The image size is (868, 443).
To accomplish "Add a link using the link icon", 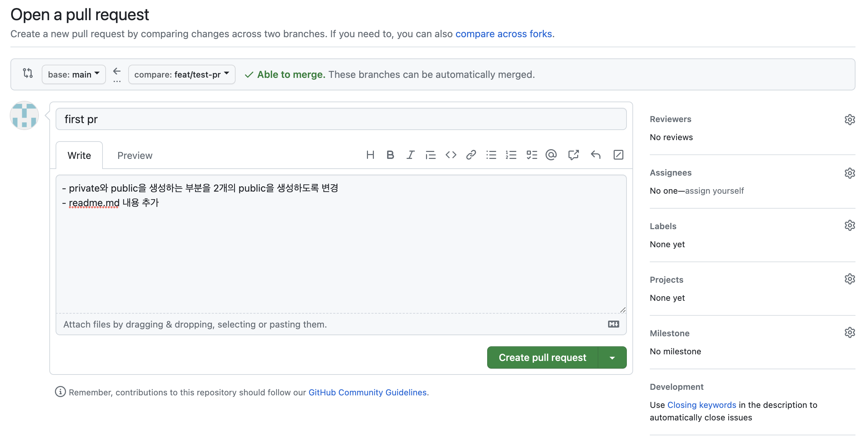I will 471,155.
